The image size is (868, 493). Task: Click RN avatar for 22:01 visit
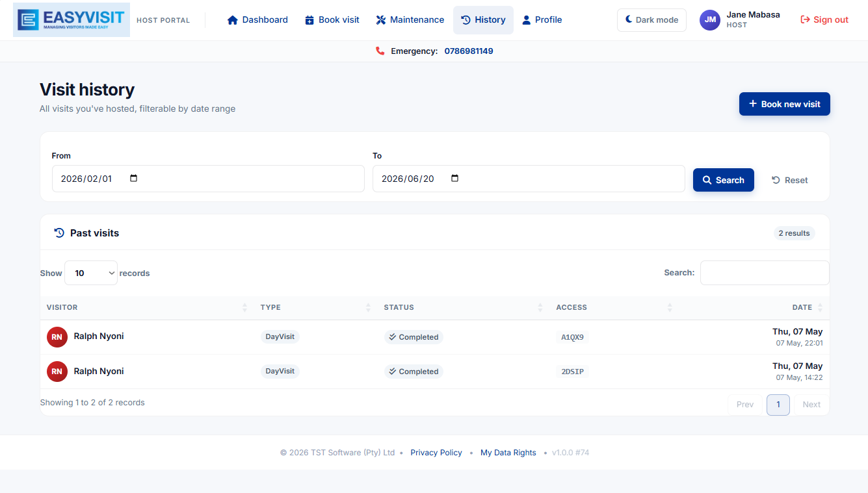tap(57, 337)
